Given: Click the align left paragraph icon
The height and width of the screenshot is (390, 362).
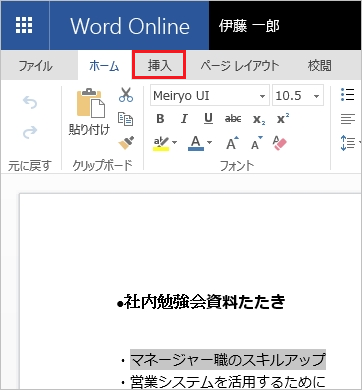Looking at the screenshot, I should pyautogui.click(x=348, y=119).
